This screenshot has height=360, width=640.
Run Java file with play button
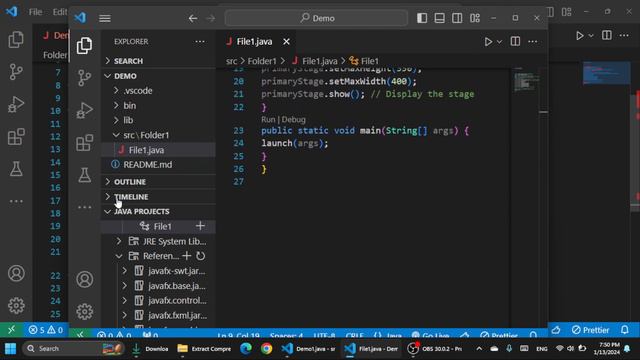[x=488, y=42]
